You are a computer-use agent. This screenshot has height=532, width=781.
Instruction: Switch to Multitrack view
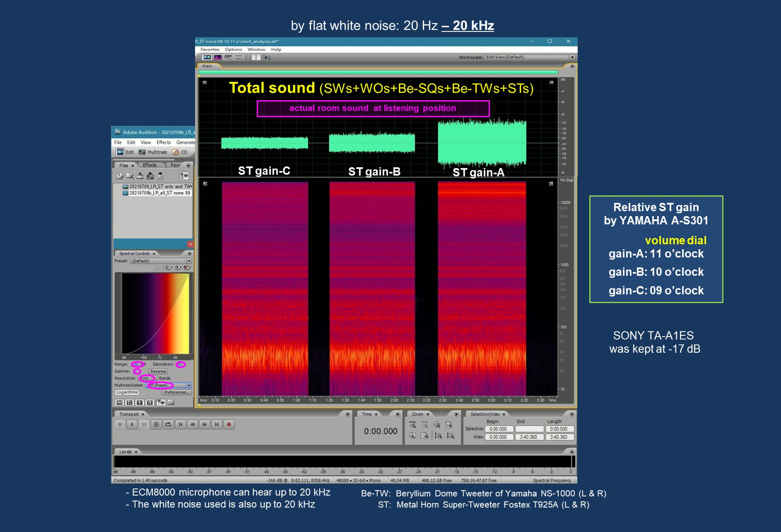153,152
